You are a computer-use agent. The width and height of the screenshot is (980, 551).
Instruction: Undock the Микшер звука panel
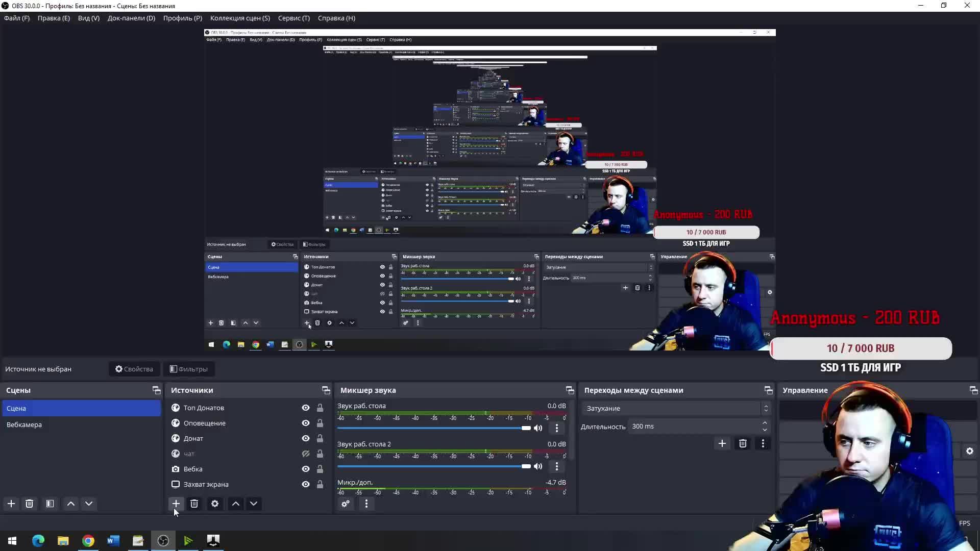(x=570, y=390)
